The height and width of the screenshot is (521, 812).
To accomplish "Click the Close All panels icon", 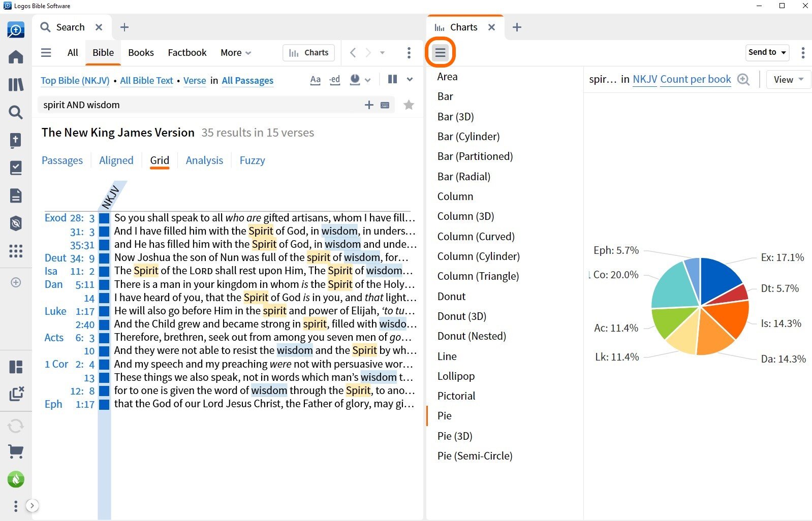I will coord(16,394).
